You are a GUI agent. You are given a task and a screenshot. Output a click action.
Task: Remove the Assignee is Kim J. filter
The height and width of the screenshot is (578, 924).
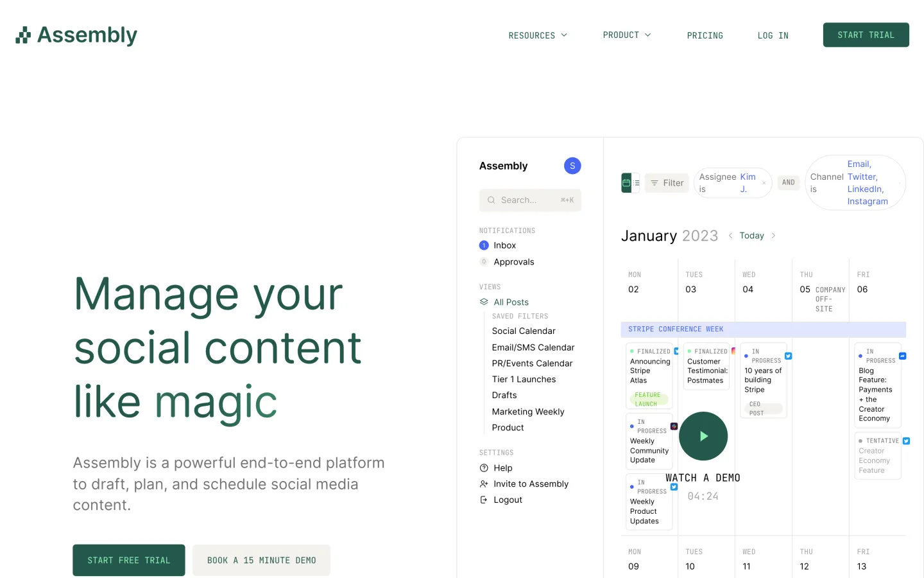(764, 183)
